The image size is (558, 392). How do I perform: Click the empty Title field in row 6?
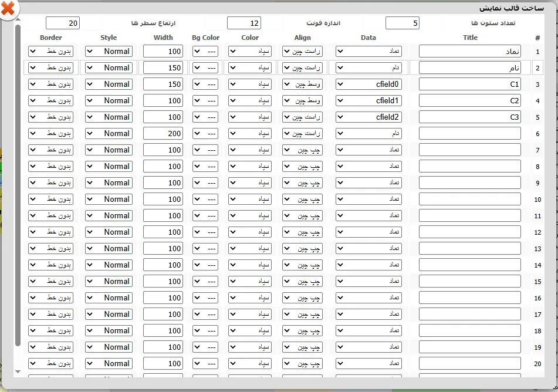(470, 134)
